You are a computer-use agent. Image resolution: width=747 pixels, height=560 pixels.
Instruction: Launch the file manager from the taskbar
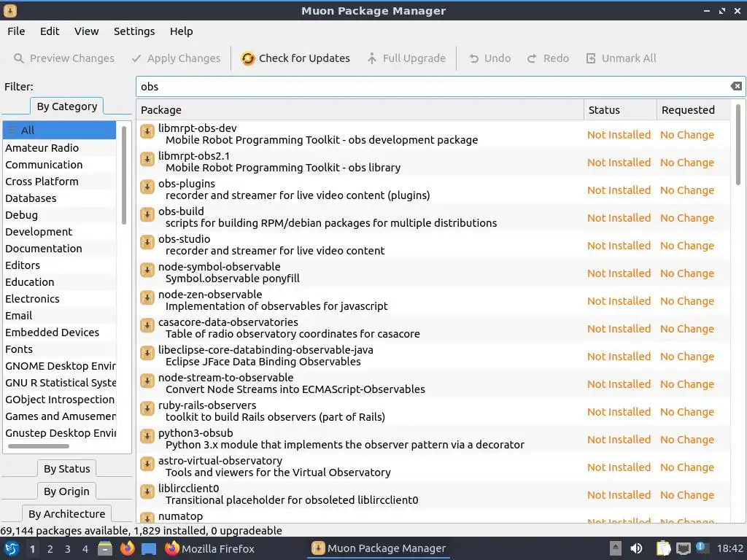coord(105,548)
